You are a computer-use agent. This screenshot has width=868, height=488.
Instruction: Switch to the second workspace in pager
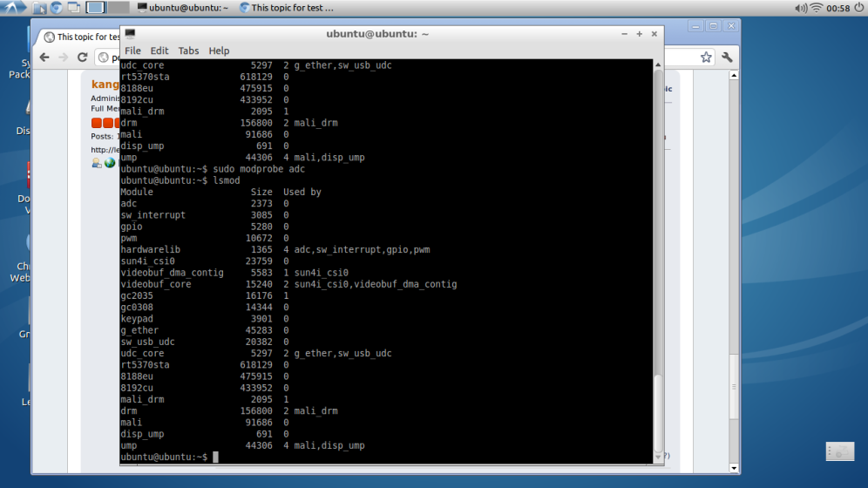coord(118,8)
